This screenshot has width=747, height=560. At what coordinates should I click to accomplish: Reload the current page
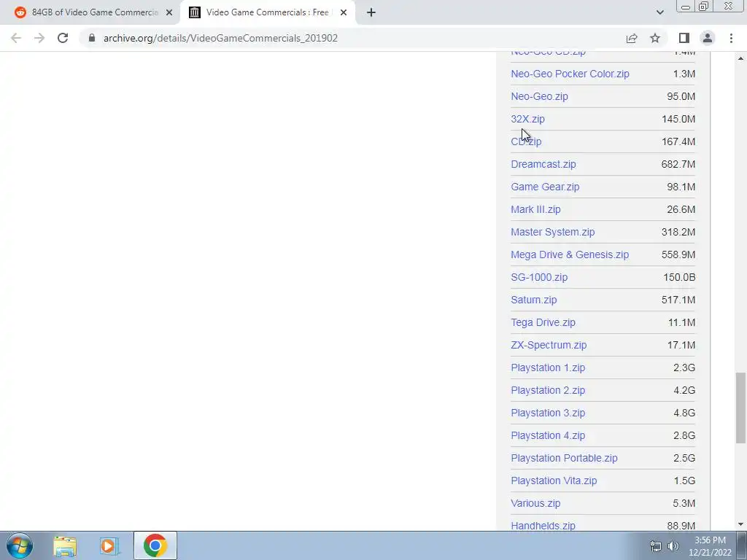tap(63, 38)
